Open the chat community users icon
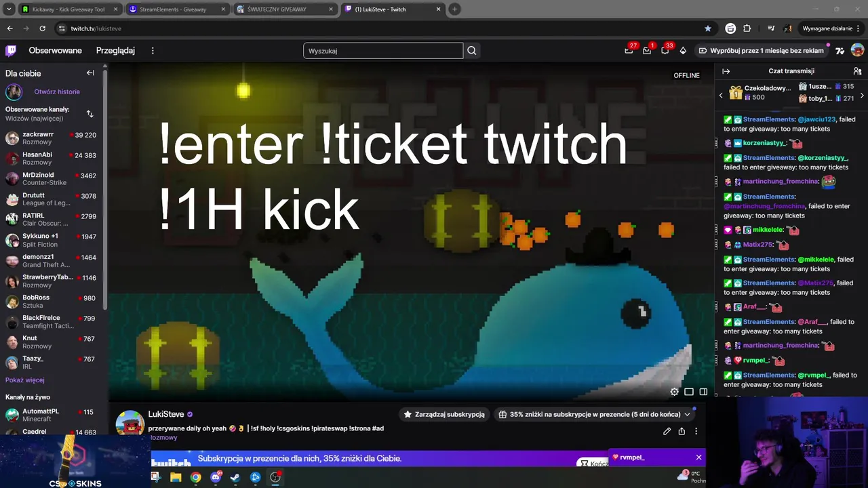 (857, 71)
